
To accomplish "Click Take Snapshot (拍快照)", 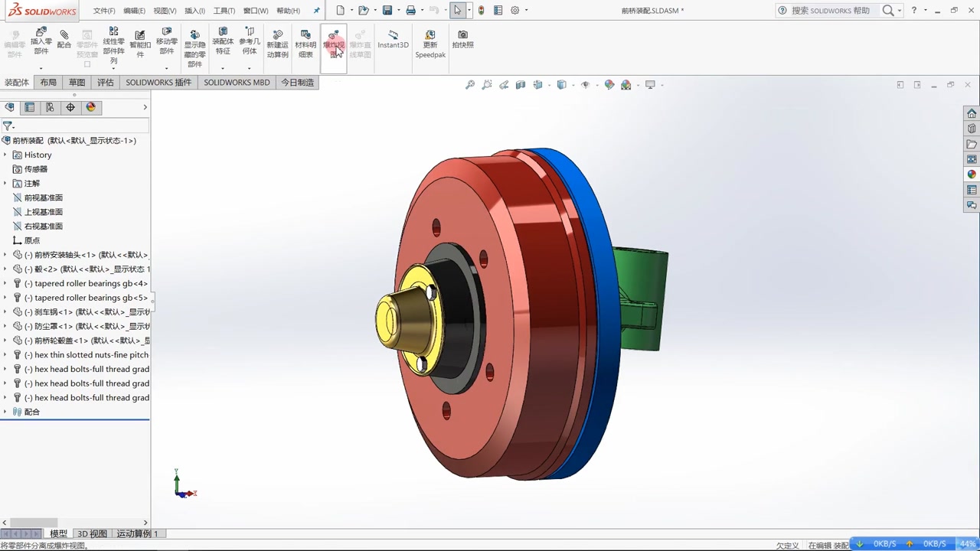I will click(x=462, y=40).
